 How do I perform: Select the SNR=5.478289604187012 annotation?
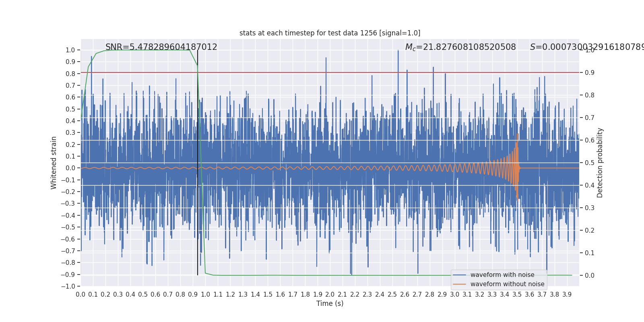point(161,47)
